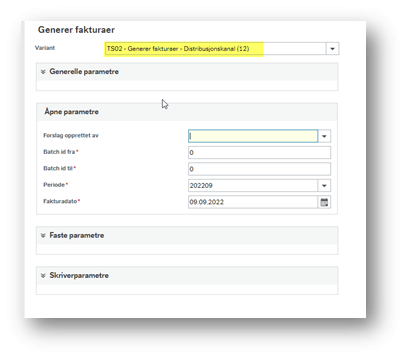408x360 pixels.
Task: Open the Variant dropdown arrow
Action: [x=332, y=49]
